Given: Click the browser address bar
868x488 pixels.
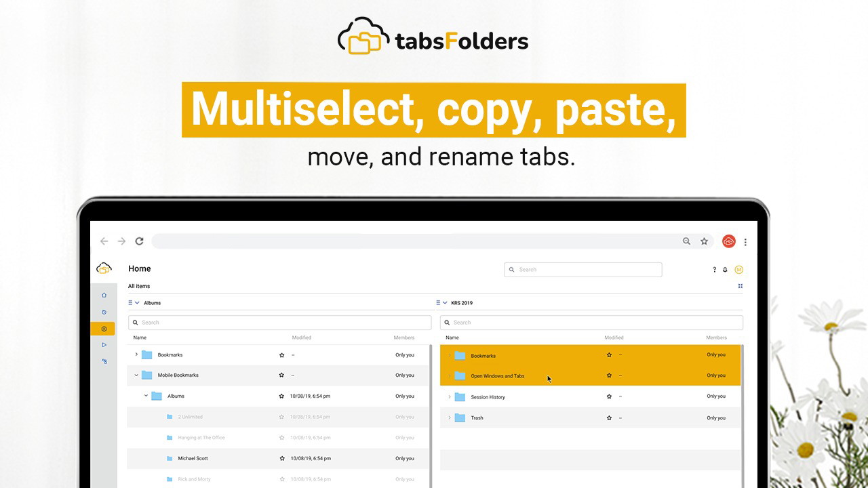Looking at the screenshot, I should pyautogui.click(x=432, y=241).
